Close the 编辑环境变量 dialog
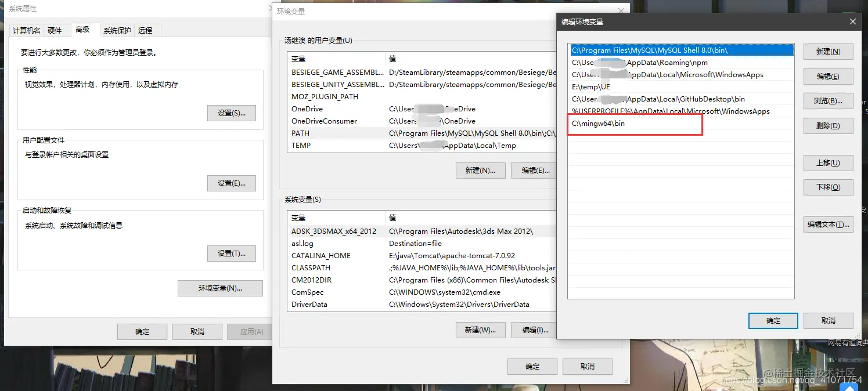 [853, 21]
